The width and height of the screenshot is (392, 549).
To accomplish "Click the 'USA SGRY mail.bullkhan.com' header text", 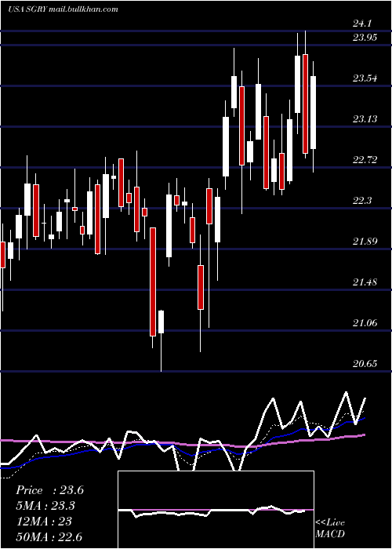I will click(x=63, y=9).
